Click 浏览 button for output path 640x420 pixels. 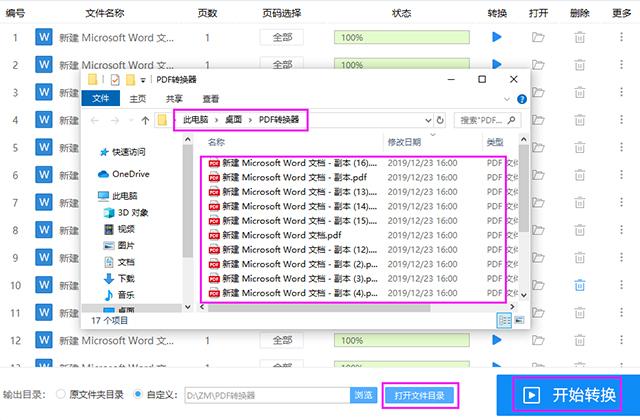(363, 395)
